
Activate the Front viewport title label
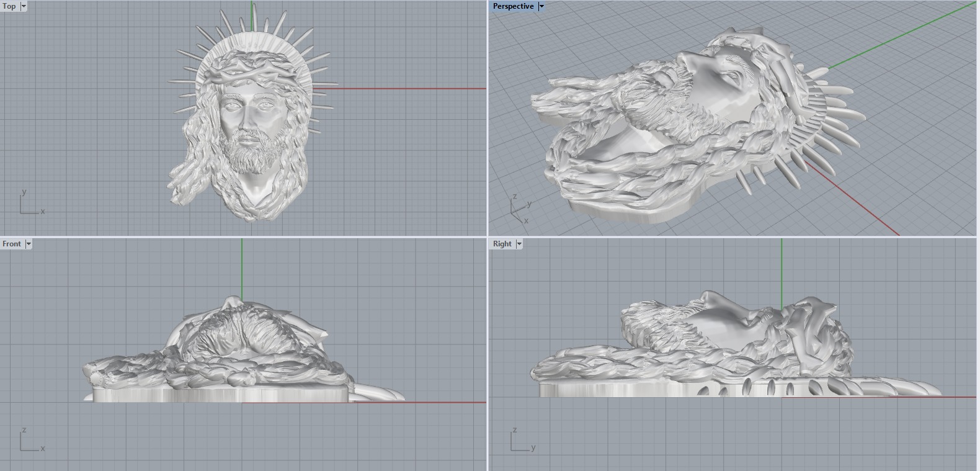(12, 244)
